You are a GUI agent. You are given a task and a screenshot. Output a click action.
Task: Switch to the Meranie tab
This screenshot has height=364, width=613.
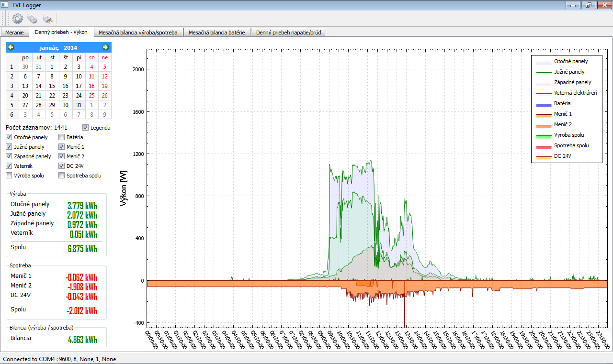[14, 33]
